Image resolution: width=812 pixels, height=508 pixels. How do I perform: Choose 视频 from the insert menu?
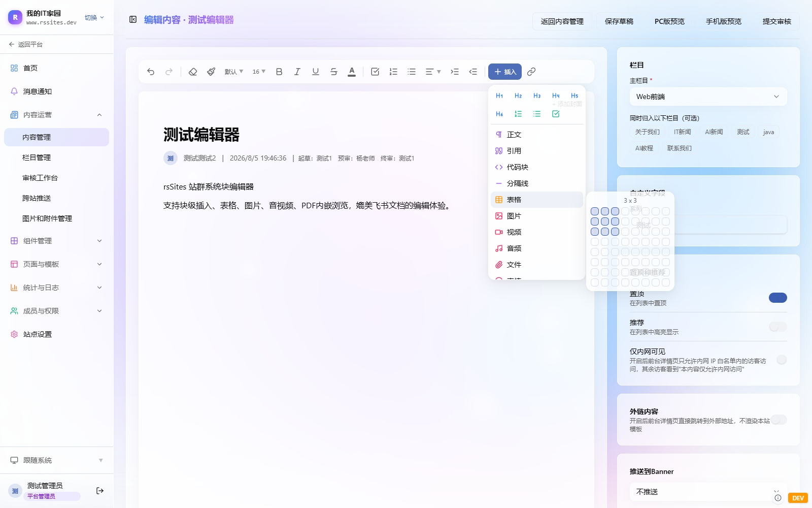pos(536,232)
